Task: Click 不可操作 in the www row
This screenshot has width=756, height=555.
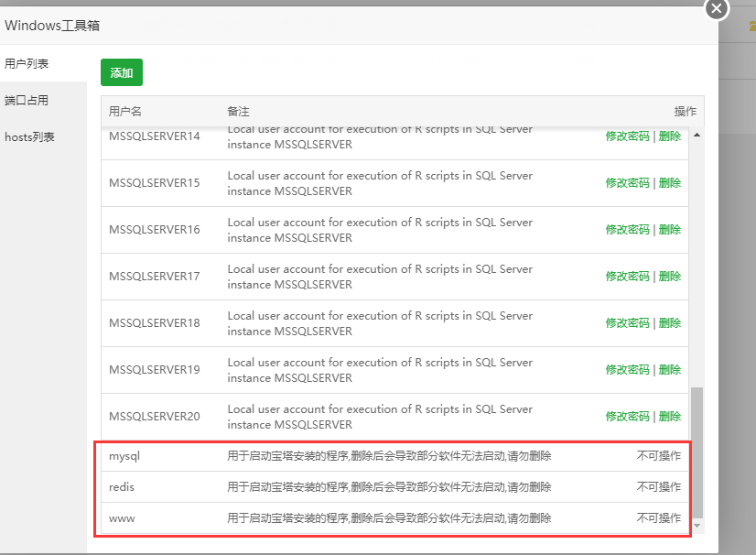Action: (x=659, y=518)
